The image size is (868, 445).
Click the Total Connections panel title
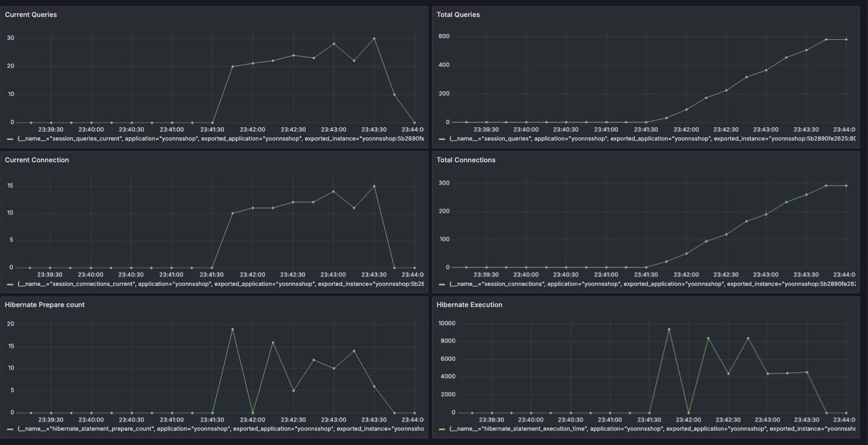click(466, 160)
